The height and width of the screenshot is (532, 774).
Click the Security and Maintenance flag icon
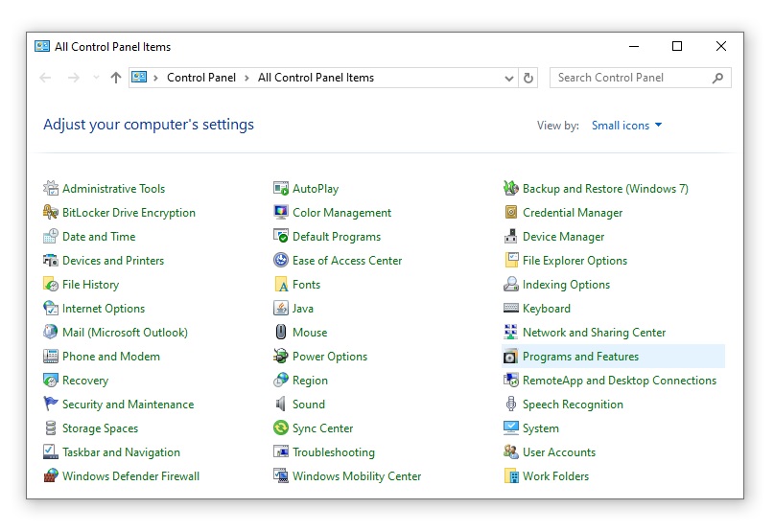(x=50, y=404)
